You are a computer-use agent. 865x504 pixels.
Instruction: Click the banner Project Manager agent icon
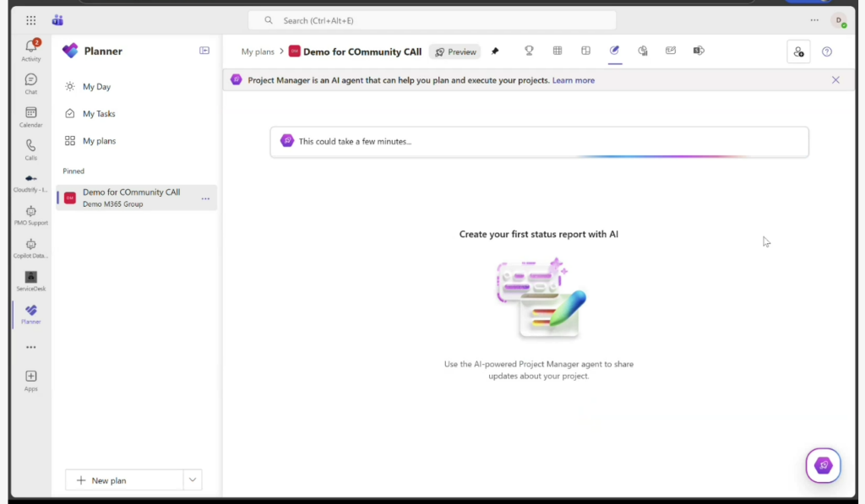coord(237,80)
